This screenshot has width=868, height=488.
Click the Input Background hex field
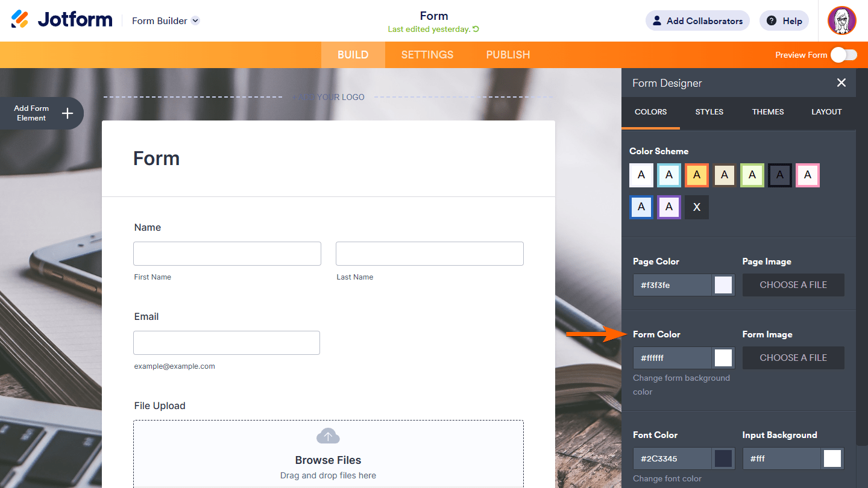coord(782,458)
